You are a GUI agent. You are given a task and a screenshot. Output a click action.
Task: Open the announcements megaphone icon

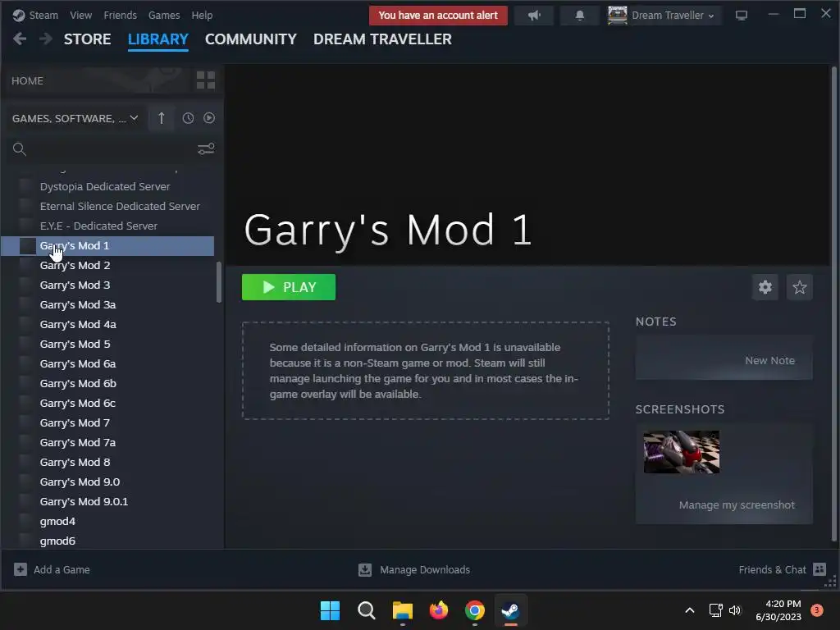click(533, 15)
